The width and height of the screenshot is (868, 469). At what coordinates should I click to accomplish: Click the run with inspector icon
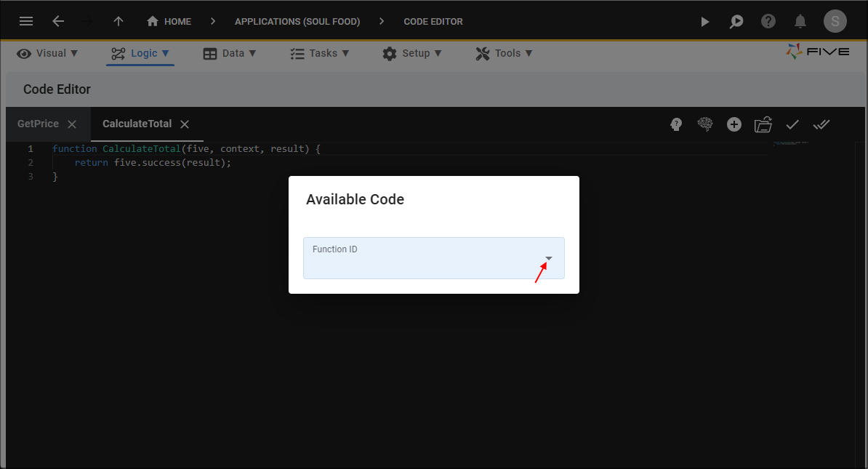click(x=736, y=22)
